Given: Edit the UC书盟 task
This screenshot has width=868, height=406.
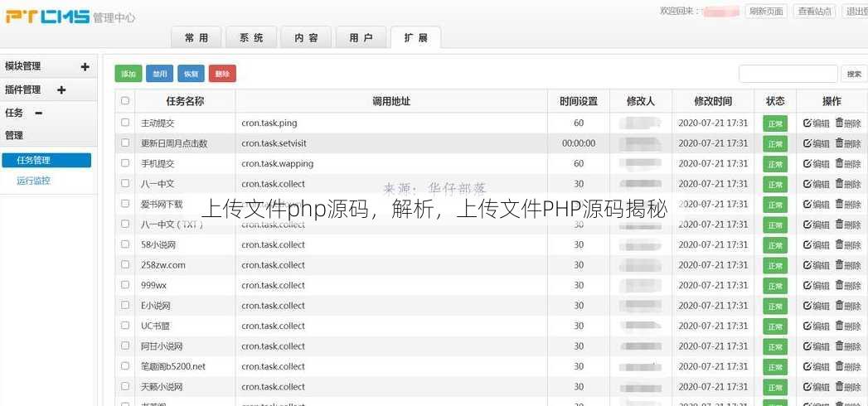Looking at the screenshot, I should (816, 326).
